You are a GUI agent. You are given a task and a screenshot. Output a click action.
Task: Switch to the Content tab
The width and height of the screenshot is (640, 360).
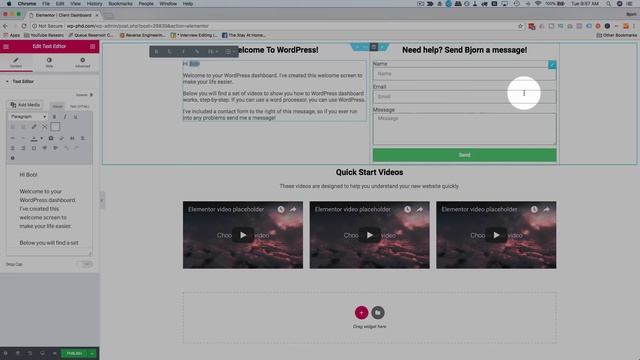pyautogui.click(x=16, y=62)
